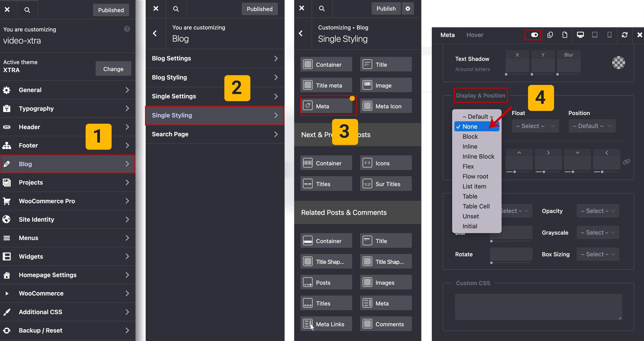Viewport: 644px width, 341px height.
Task: Click into the Custom CSS textarea
Action: (x=538, y=307)
